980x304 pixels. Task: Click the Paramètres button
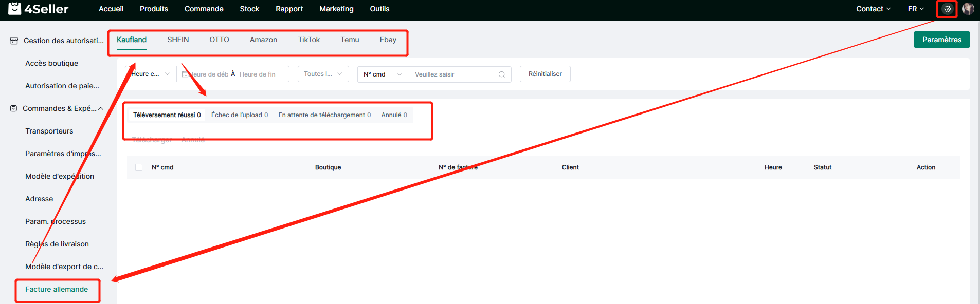(x=941, y=40)
